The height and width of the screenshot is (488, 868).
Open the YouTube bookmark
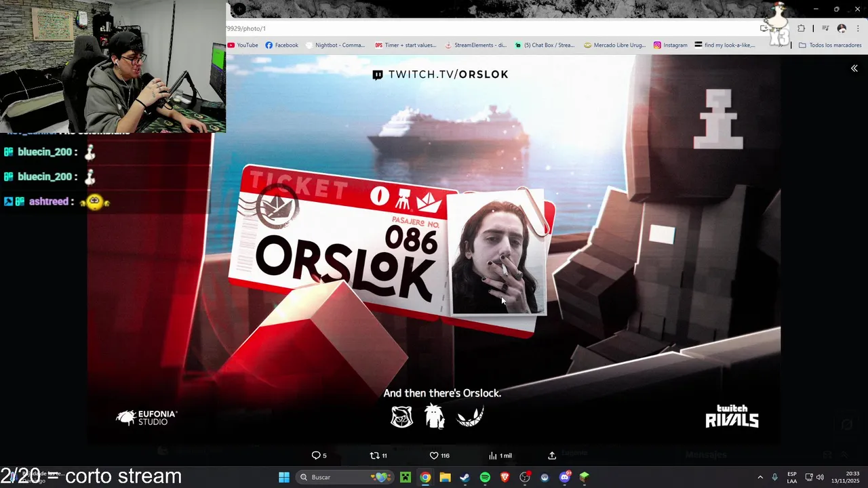pyautogui.click(x=243, y=45)
